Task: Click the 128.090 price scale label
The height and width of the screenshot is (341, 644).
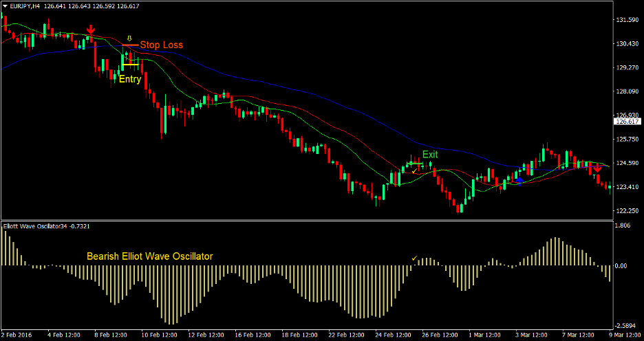Action: [627, 91]
